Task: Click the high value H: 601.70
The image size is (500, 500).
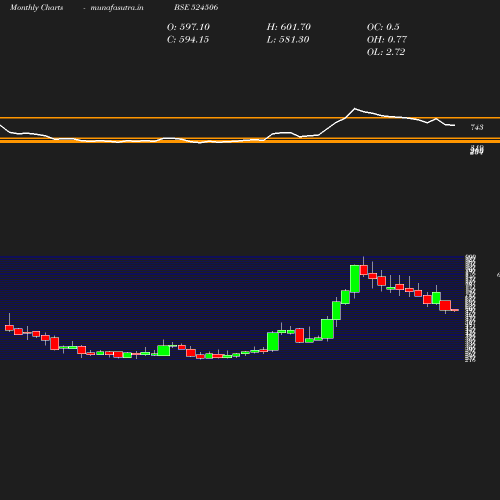Action: point(289,27)
